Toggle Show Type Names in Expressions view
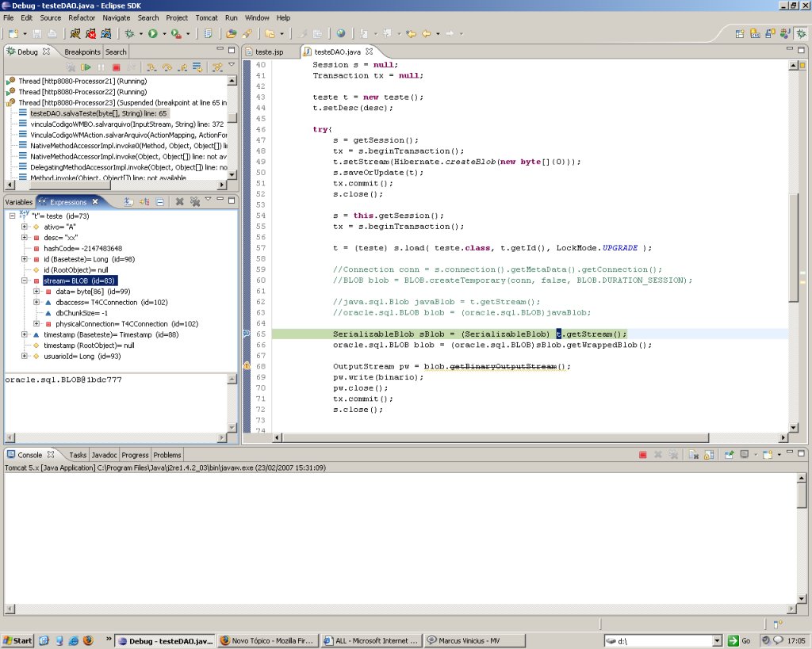This screenshot has width=812, height=649. click(x=128, y=202)
